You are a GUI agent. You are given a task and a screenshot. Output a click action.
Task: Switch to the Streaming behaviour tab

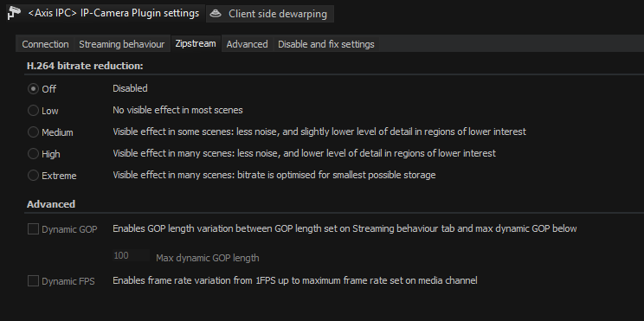click(121, 44)
